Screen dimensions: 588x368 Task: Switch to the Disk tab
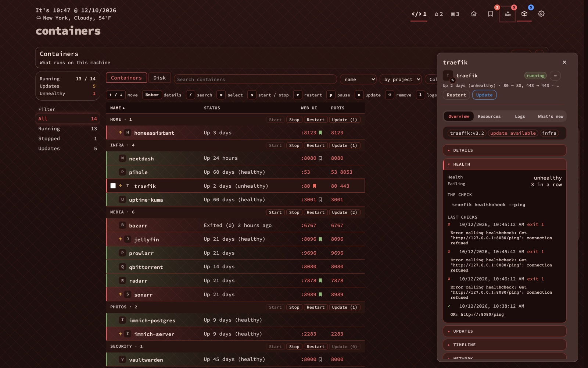coord(159,78)
